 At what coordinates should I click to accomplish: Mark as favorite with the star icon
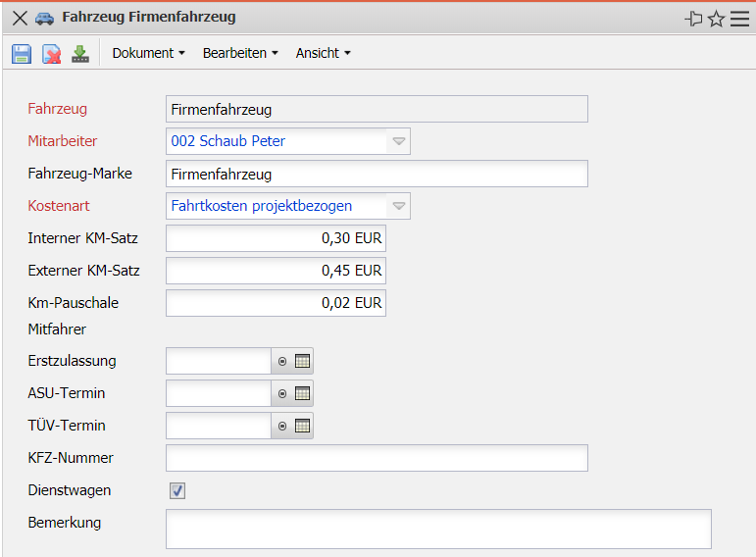(717, 19)
